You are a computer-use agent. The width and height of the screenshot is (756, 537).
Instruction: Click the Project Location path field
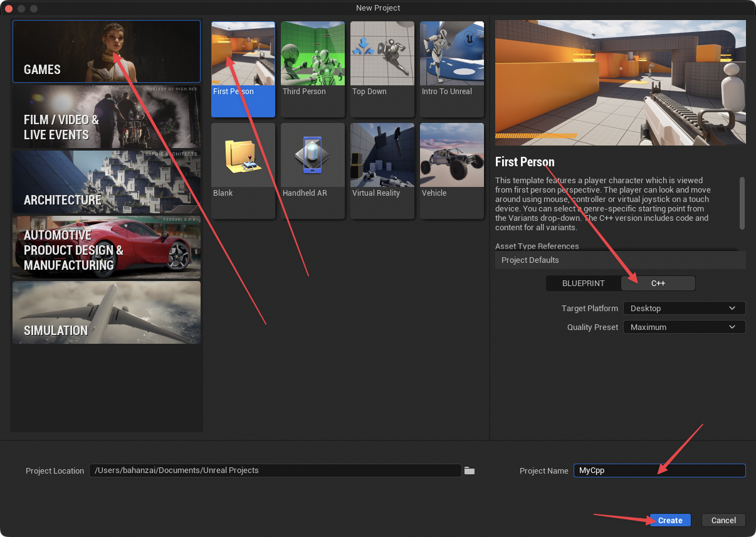click(x=276, y=471)
